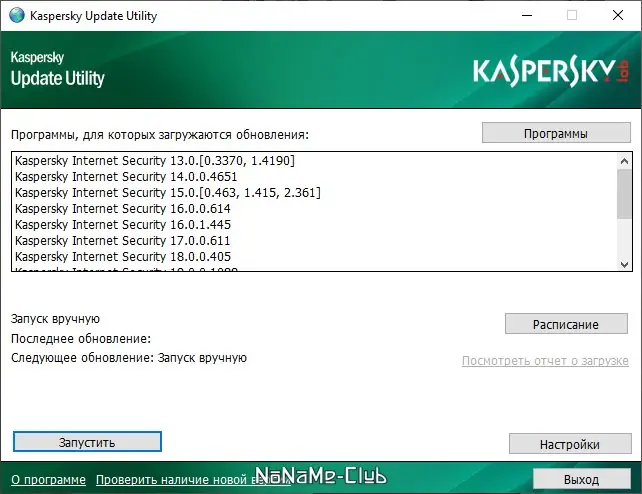Click the Запуск вручную status line
Image resolution: width=642 pixels, height=494 pixels.
[x=55, y=319]
